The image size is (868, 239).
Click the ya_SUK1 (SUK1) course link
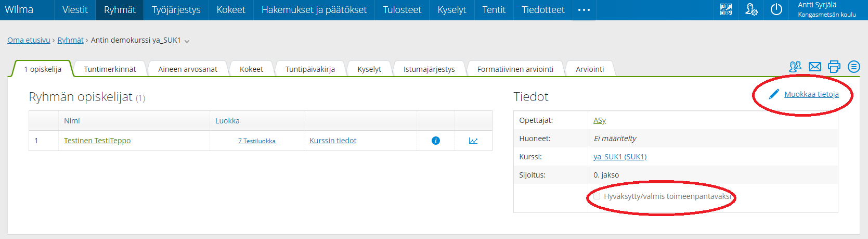(619, 157)
